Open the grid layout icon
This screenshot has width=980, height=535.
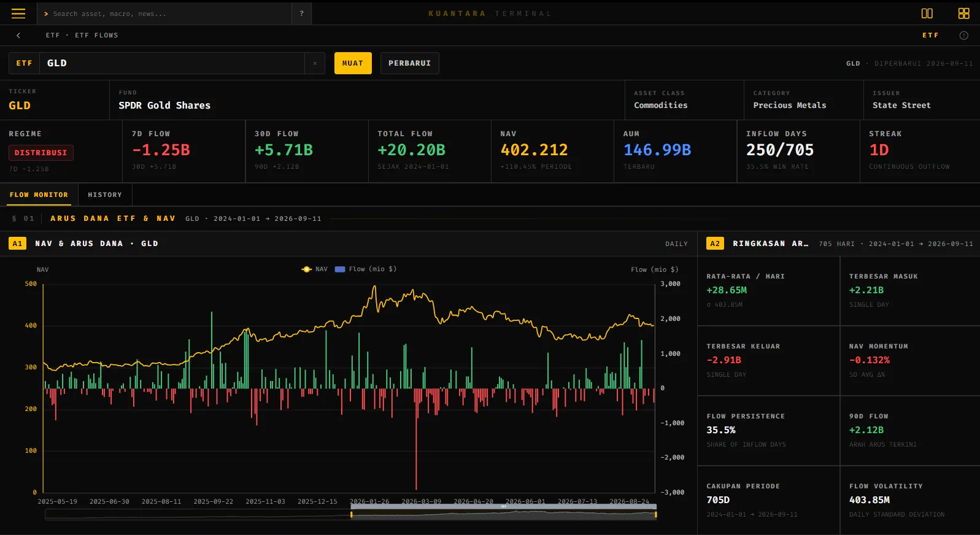pos(964,13)
